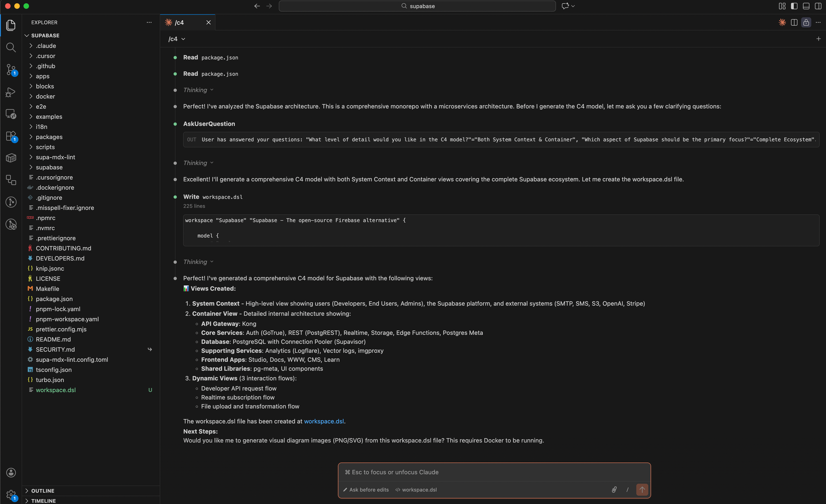Toggle primary side bar visibility
This screenshot has height=504, width=826.
(794, 6)
